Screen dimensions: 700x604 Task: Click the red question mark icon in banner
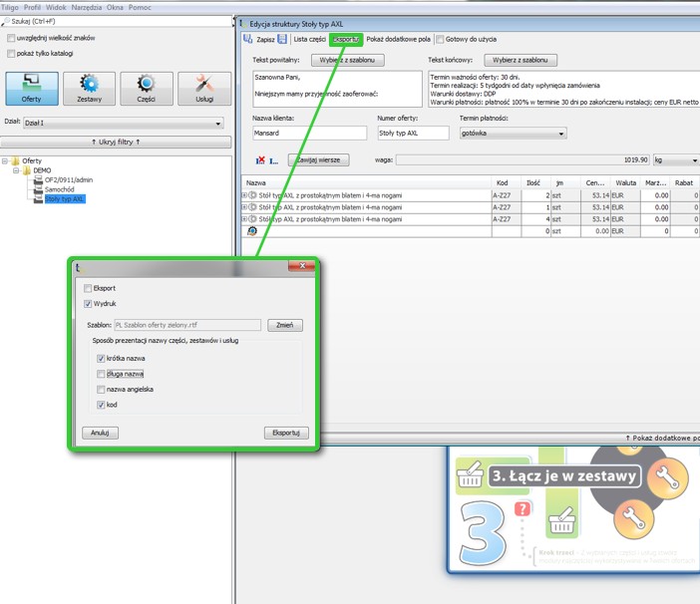point(523,508)
